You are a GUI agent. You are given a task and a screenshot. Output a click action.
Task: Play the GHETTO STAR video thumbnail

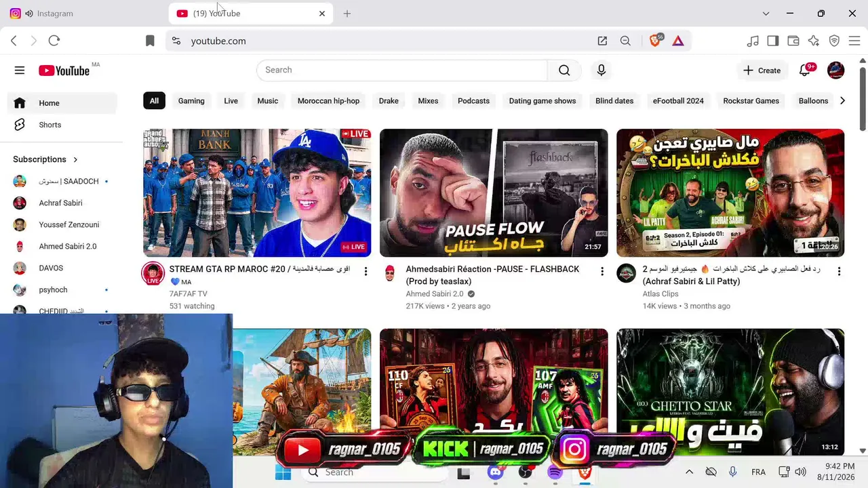[730, 392]
